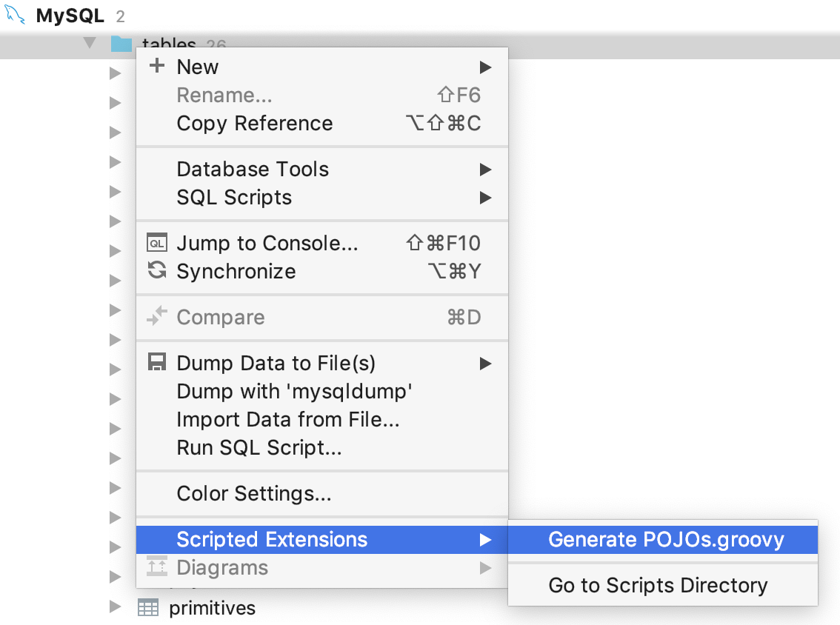Screen dimensions: 840x625
Task: Collapse the tables node disclosure triangle
Action: 90,43
